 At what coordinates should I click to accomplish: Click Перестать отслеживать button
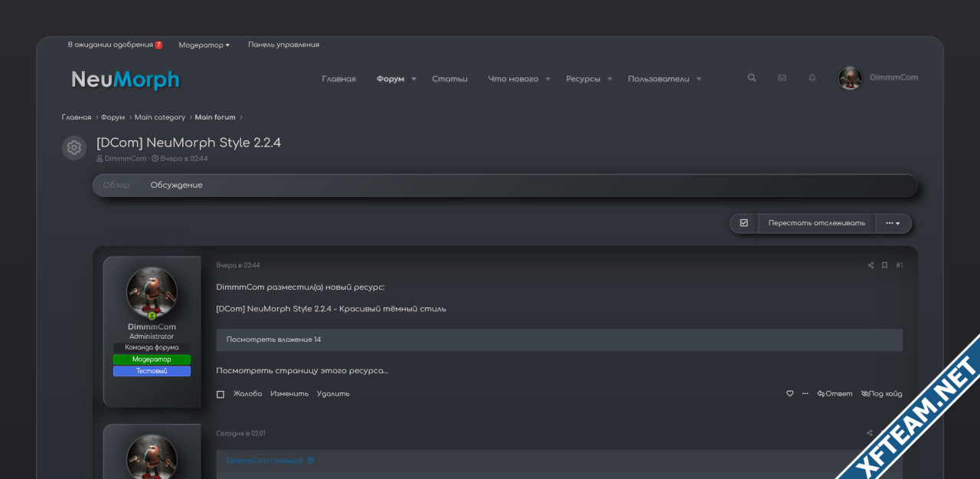(x=817, y=223)
